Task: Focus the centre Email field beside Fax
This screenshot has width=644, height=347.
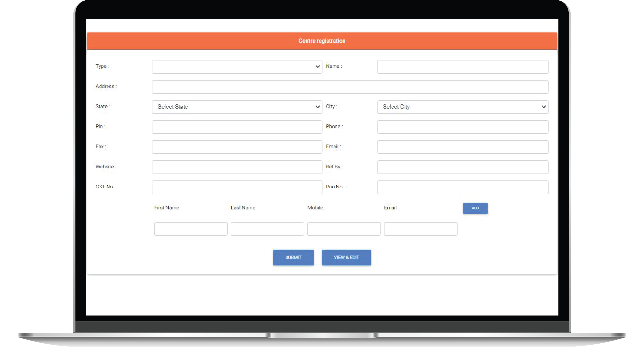Action: (463, 147)
